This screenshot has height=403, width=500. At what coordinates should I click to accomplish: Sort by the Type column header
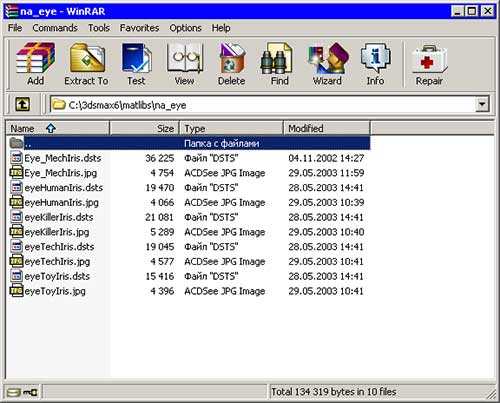pos(232,128)
